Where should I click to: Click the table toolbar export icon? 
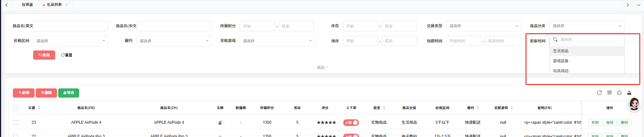pyautogui.click(x=629, y=93)
